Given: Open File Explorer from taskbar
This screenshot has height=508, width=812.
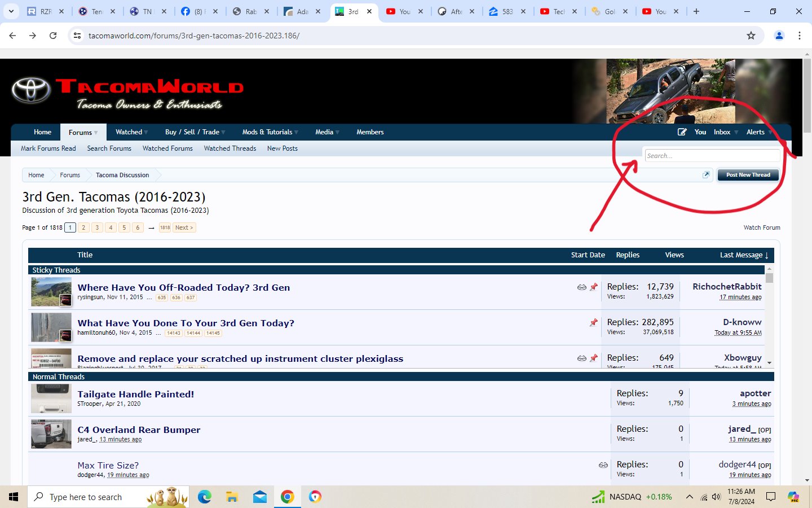Looking at the screenshot, I should point(232,497).
